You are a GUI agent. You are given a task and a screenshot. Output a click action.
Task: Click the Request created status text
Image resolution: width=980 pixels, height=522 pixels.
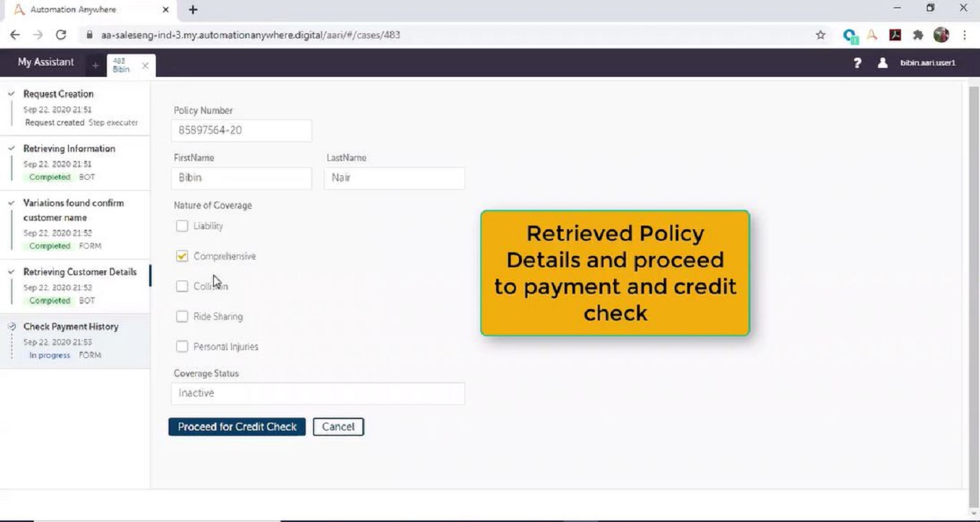[54, 123]
